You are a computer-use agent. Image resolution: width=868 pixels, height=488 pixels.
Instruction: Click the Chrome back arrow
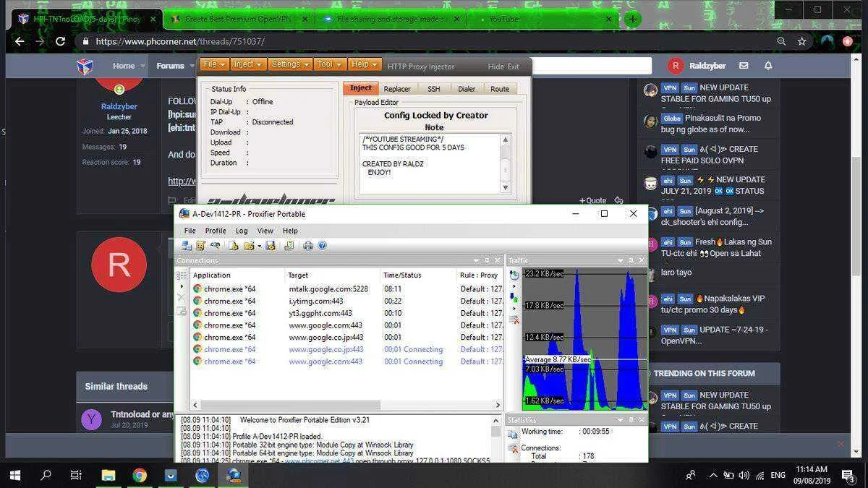pyautogui.click(x=20, y=41)
